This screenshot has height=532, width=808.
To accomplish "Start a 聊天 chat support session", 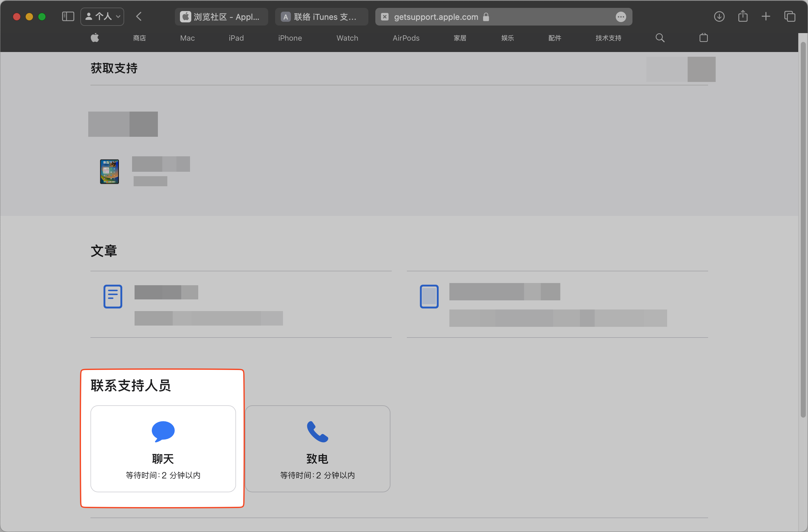I will pos(163,448).
